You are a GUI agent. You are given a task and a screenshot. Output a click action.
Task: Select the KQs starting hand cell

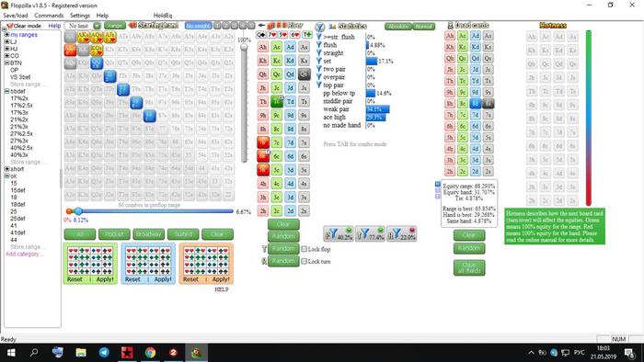click(97, 50)
